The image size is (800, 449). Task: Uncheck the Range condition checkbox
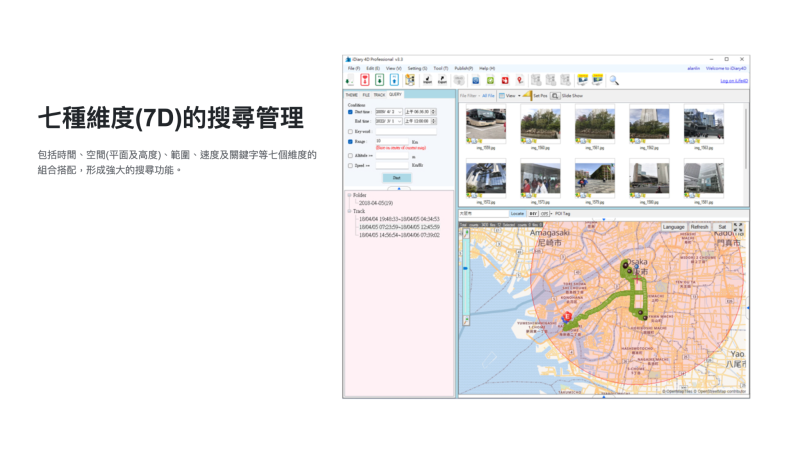(x=351, y=142)
